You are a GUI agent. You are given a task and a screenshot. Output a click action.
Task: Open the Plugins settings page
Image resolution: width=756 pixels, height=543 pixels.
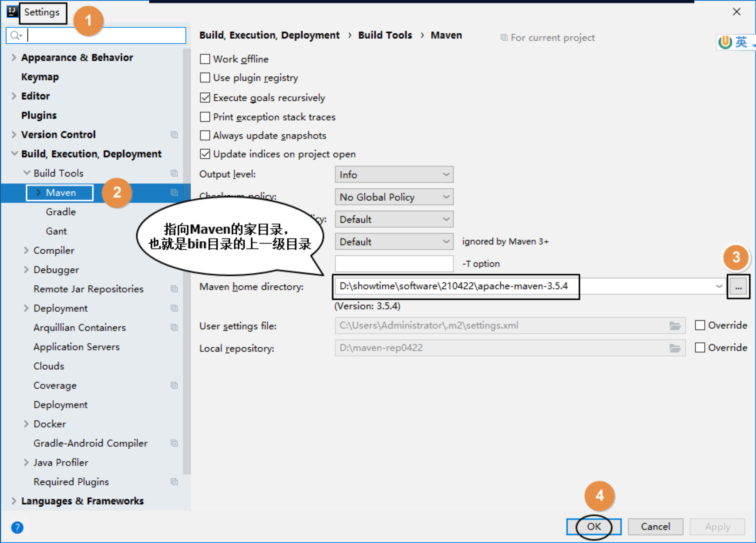[x=39, y=115]
